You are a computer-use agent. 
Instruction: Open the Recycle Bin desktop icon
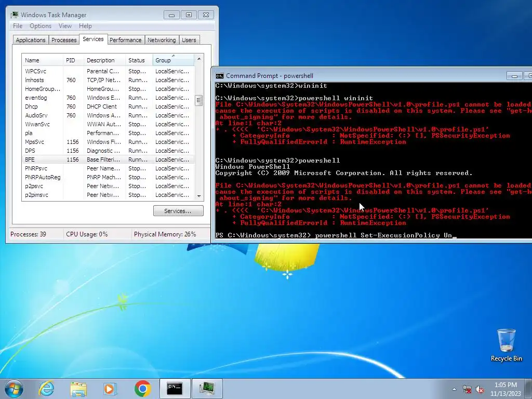coord(506,345)
